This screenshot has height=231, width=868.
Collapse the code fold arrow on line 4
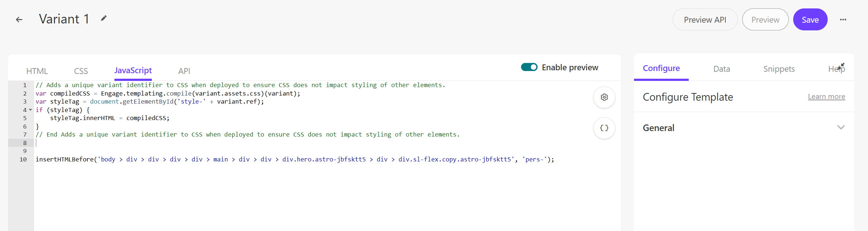pos(30,110)
